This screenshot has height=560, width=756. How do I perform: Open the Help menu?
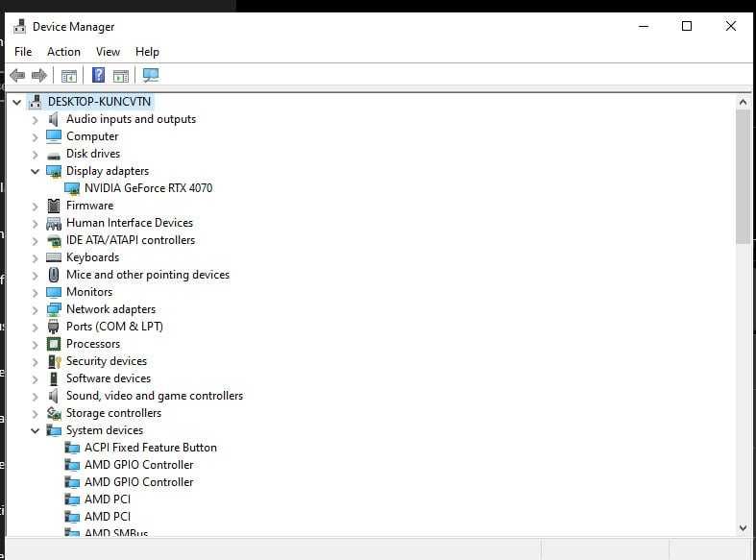point(147,52)
